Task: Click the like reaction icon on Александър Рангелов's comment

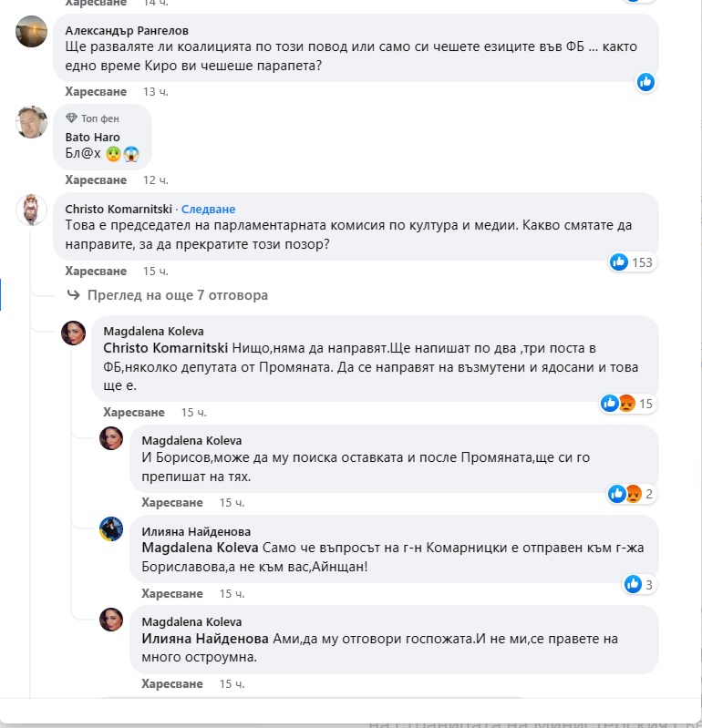Action: pos(645,81)
